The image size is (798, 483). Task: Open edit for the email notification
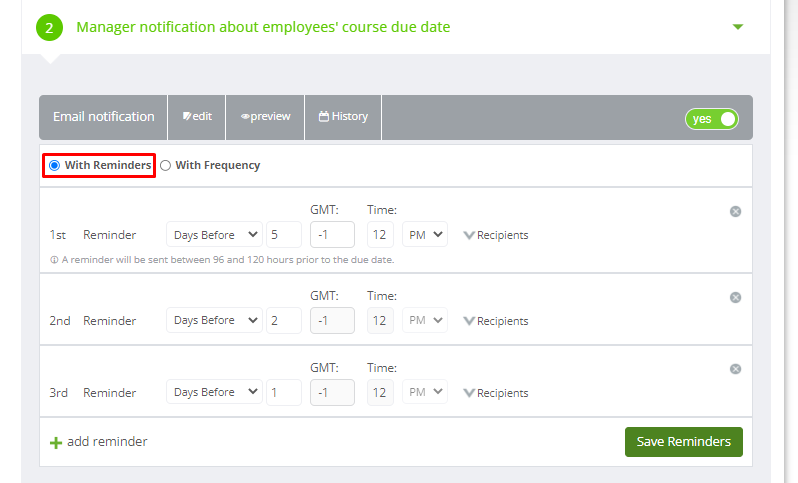[197, 117]
